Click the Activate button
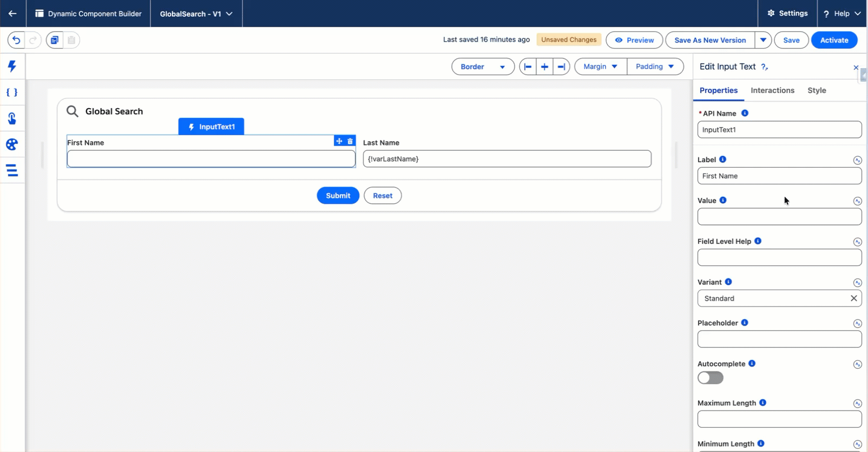This screenshot has height=452, width=868. tap(834, 40)
